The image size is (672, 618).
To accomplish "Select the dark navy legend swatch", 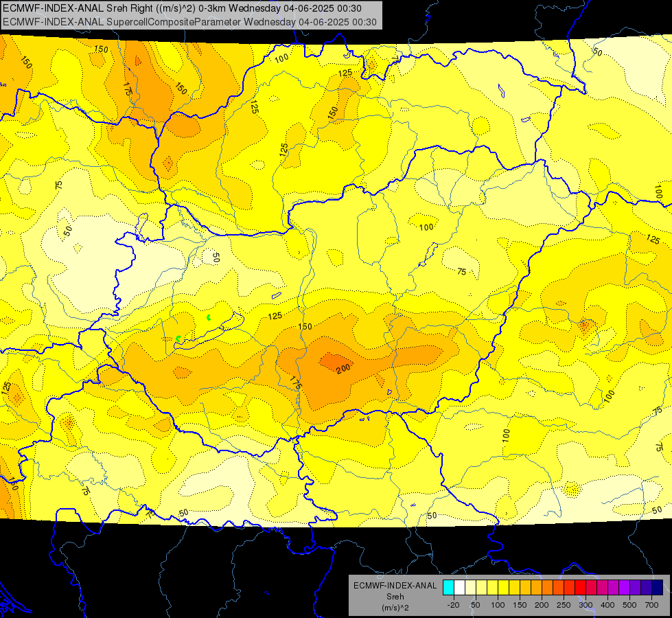I will 658,587.
